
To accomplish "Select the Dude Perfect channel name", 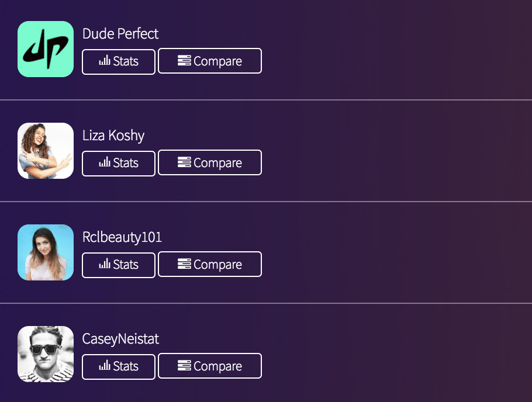I will (120, 34).
